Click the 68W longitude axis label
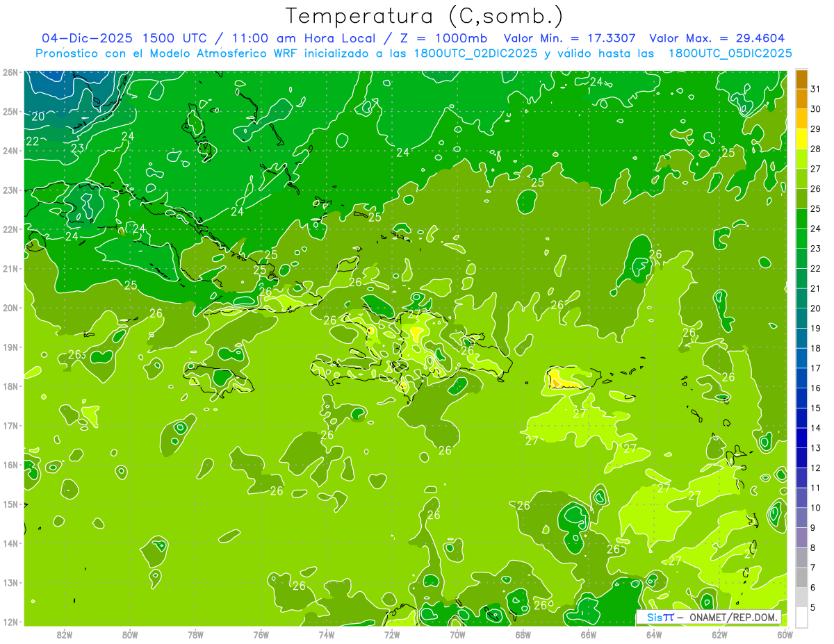The height and width of the screenshot is (644, 834). tap(523, 634)
